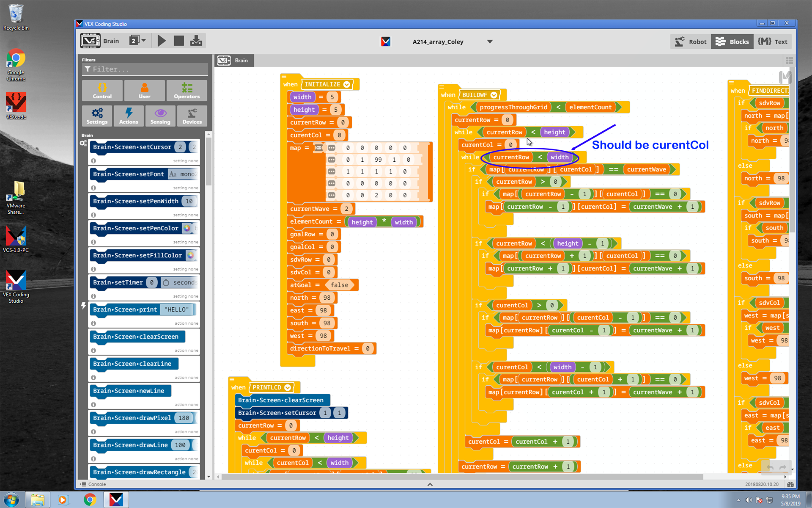Open VEXcode desktop shortcut
The height and width of the screenshot is (508, 812).
[x=16, y=106]
